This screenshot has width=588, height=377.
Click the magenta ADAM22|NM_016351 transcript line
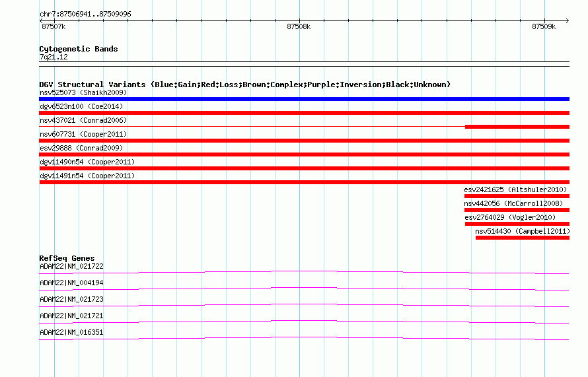point(304,338)
